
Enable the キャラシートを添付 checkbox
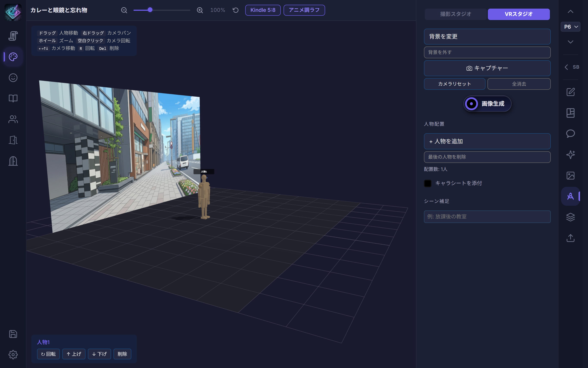point(428,183)
